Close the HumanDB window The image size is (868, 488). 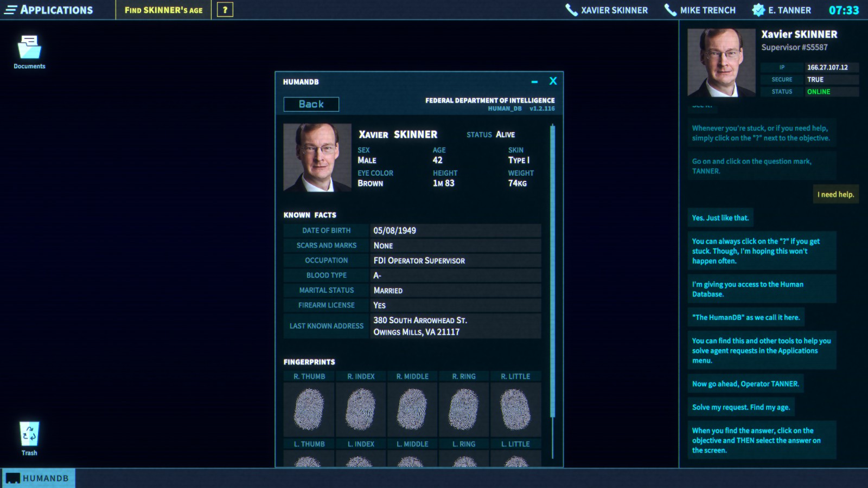tap(553, 81)
